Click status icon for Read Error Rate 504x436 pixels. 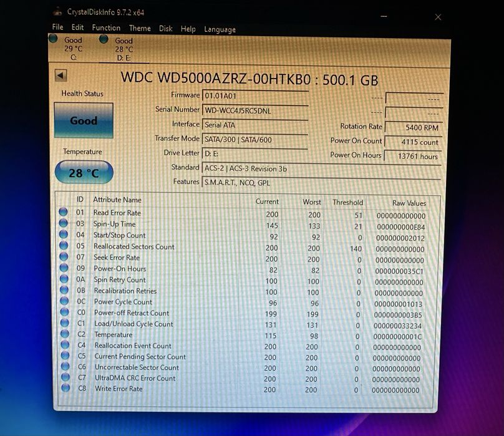point(64,211)
